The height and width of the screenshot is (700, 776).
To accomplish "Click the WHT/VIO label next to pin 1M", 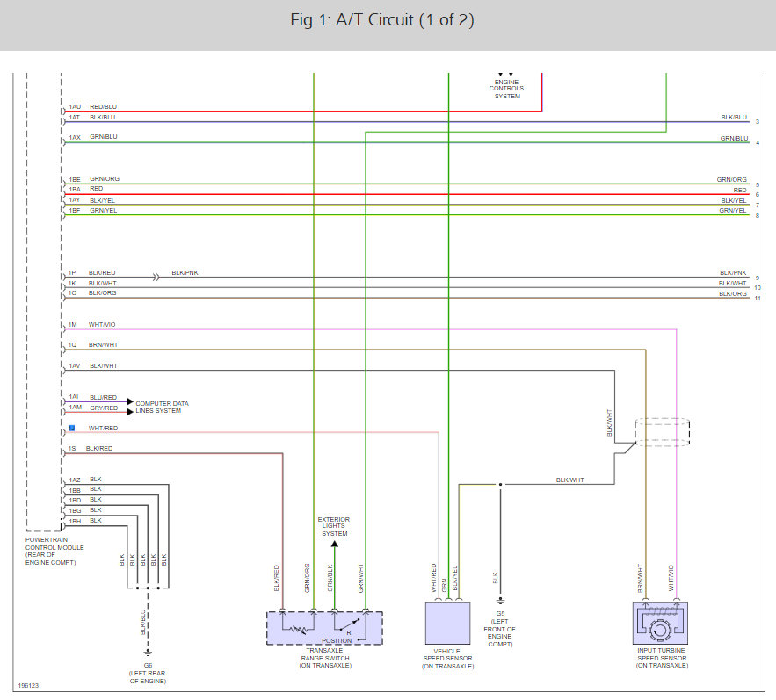I will [x=102, y=324].
